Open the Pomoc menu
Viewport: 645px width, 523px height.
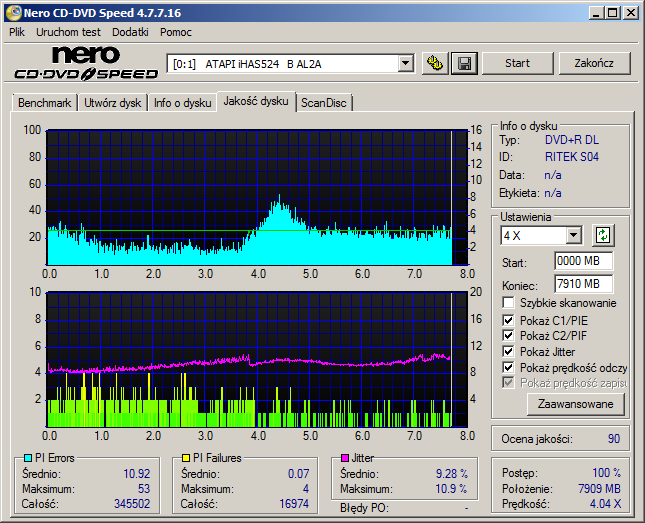pos(176,32)
